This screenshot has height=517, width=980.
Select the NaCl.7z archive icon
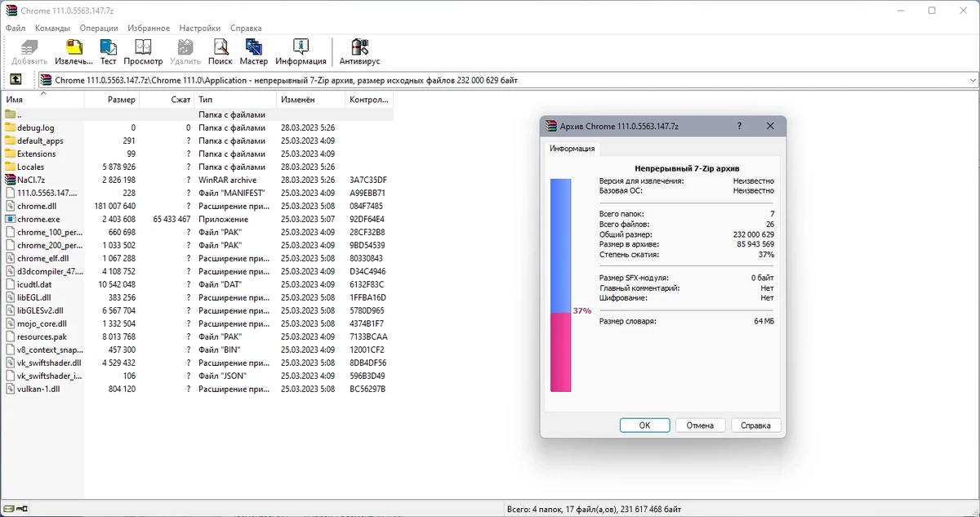11,180
